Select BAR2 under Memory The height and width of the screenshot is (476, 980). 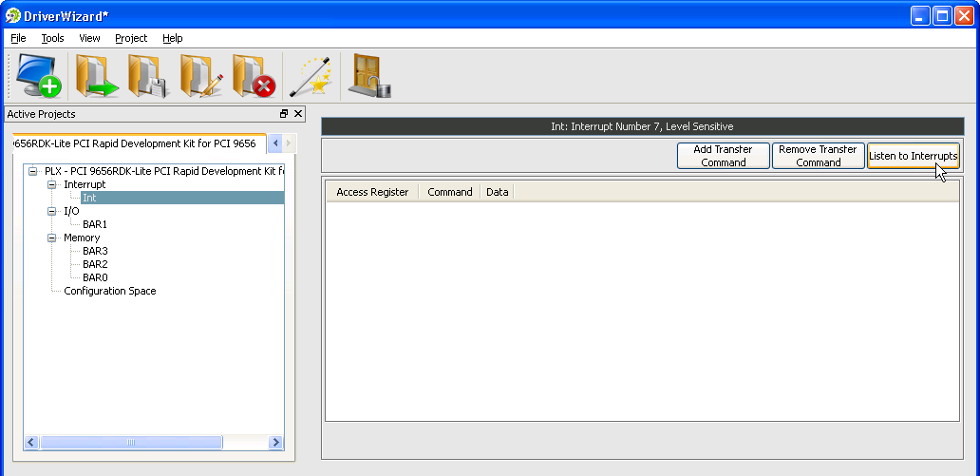click(x=95, y=264)
